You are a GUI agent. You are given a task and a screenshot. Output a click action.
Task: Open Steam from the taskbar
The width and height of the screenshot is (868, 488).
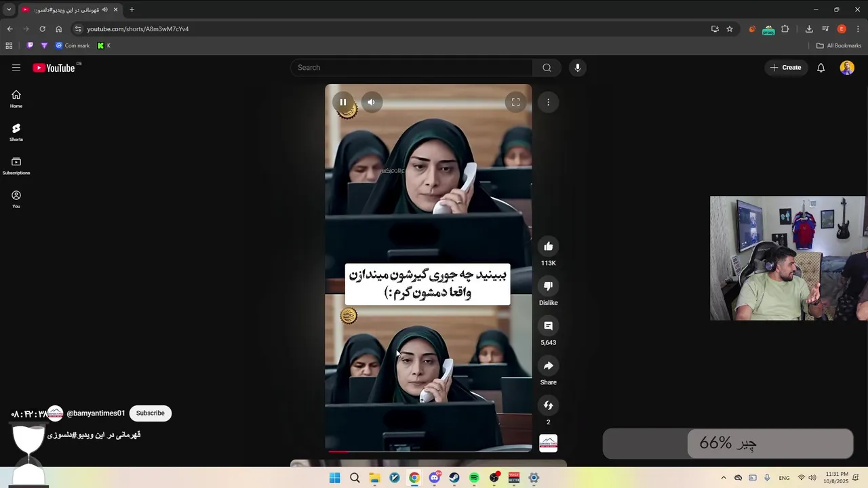(454, 478)
